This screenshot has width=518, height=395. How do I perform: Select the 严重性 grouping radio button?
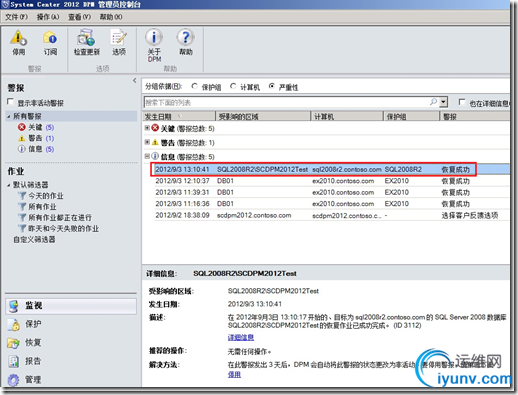[272, 86]
